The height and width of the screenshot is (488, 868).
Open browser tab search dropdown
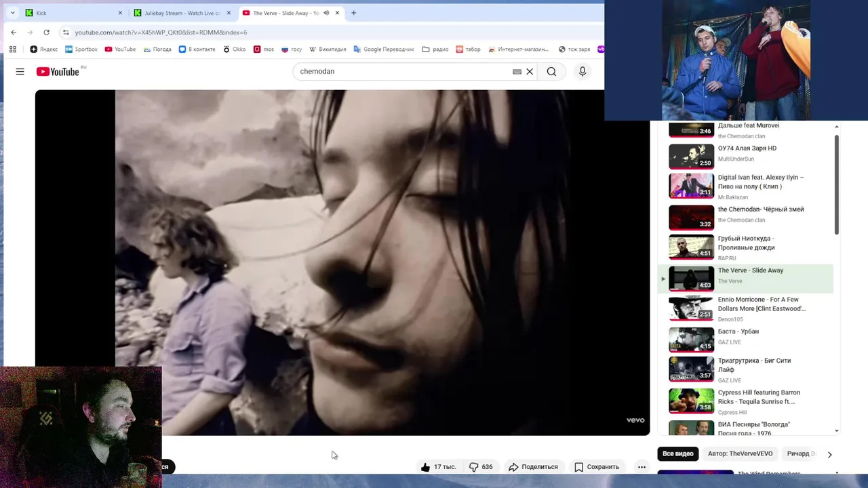[12, 13]
